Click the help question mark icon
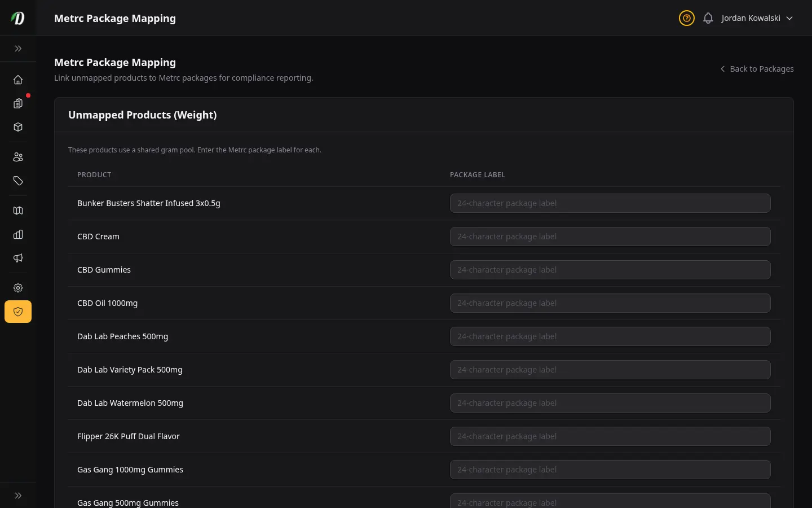 coord(686,18)
